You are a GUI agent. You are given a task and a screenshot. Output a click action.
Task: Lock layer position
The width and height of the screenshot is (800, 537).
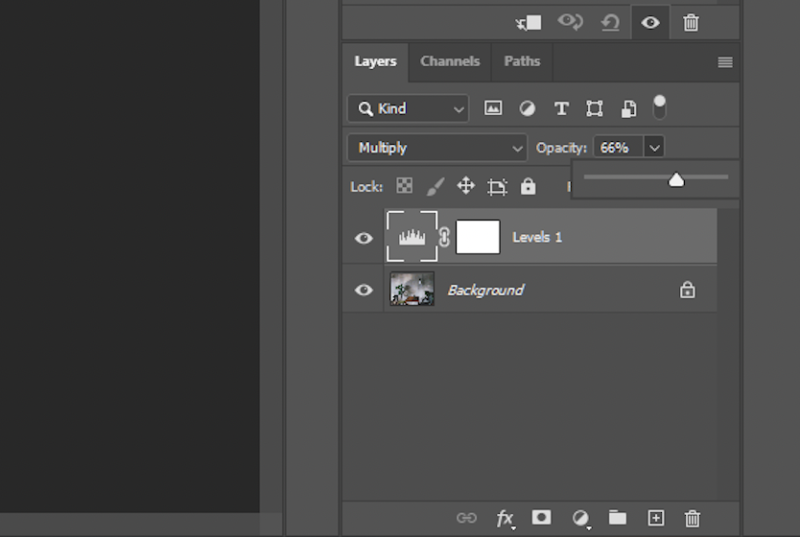pyautogui.click(x=466, y=186)
